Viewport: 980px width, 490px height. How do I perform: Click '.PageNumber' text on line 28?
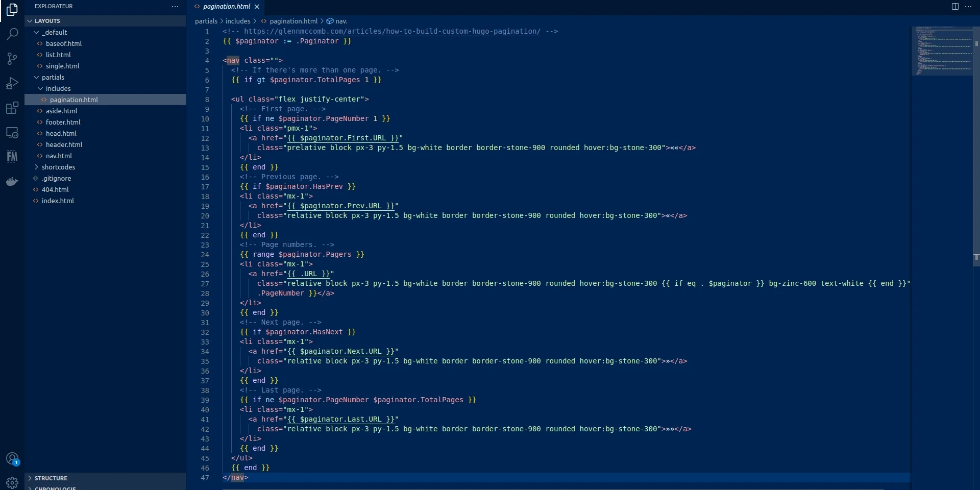point(281,293)
